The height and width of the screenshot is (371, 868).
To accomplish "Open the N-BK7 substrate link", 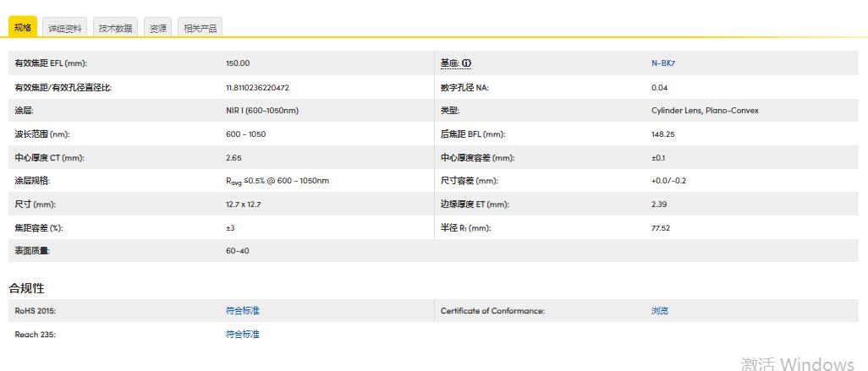I will 663,63.
